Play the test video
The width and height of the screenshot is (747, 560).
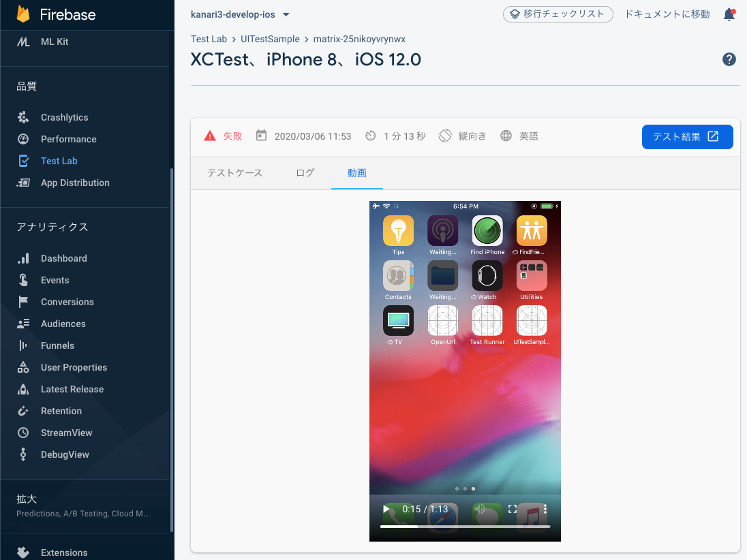coord(386,509)
